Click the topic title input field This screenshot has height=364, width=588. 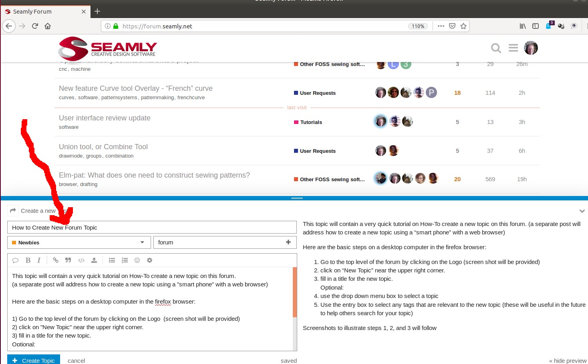coord(152,228)
